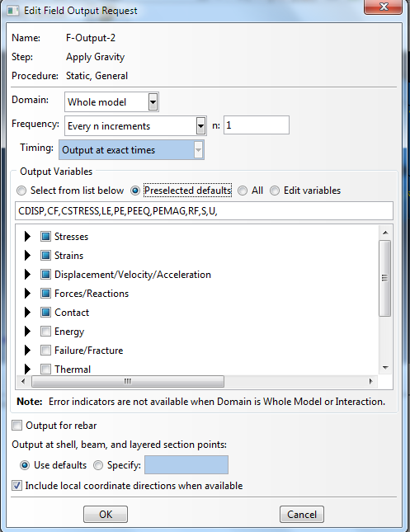
Task: Expand the Stresses variable category
Action: pyautogui.click(x=27, y=237)
